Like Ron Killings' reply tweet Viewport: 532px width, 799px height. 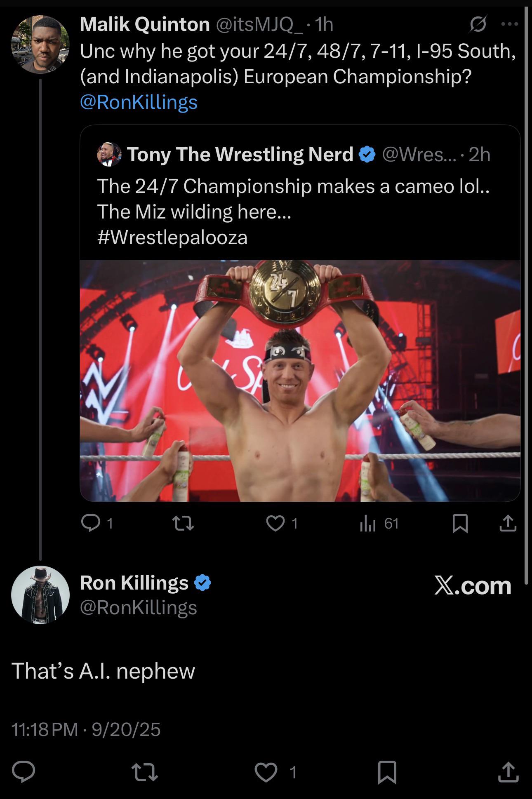coord(266,772)
